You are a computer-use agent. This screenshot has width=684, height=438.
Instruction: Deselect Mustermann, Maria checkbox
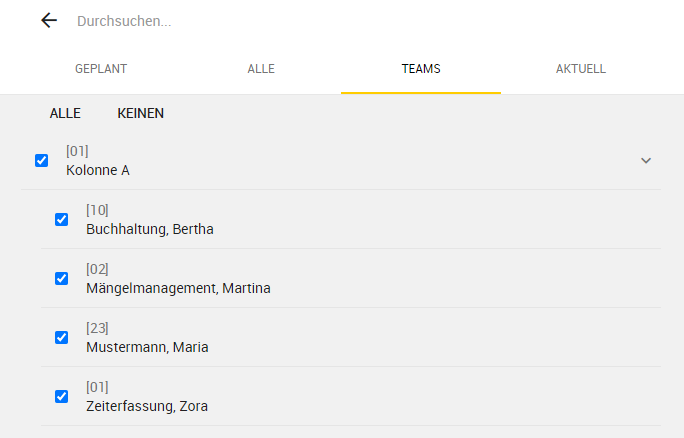62,337
